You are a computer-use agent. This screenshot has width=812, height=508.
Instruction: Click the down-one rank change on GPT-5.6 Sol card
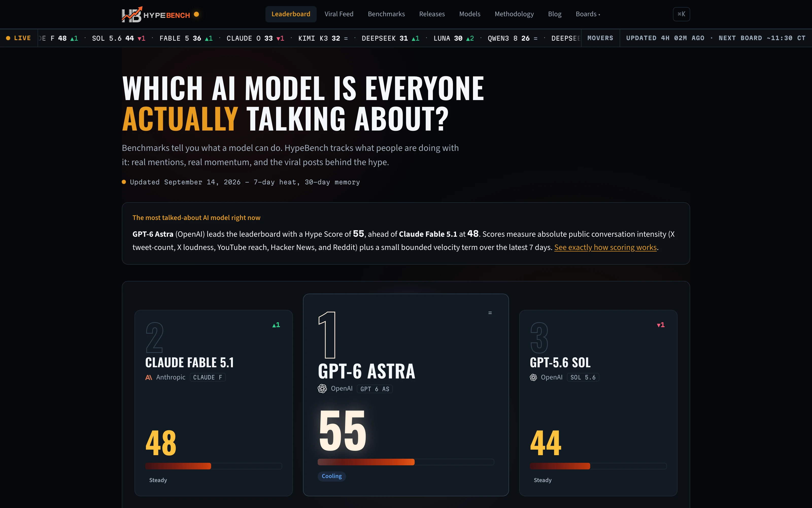point(661,325)
